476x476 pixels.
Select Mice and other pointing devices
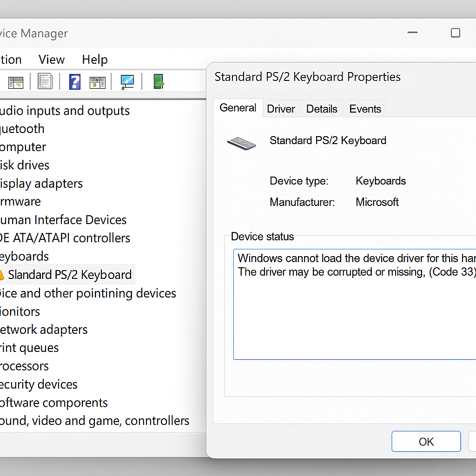pyautogui.click(x=88, y=293)
